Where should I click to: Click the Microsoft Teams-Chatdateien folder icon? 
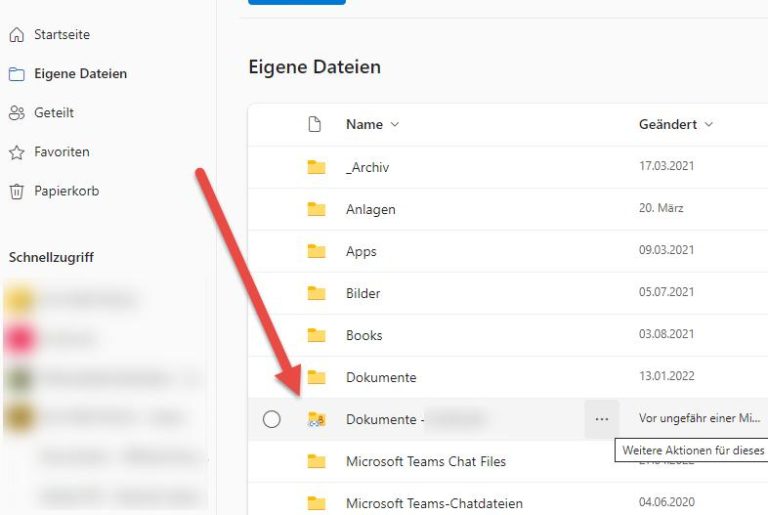316,503
